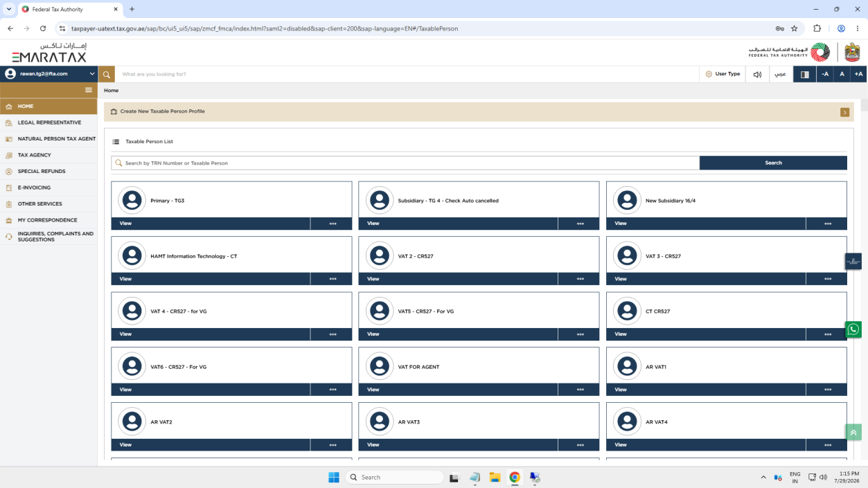Toggle the audio speaker icon in header
The width and height of the screenshot is (868, 488).
[757, 74]
